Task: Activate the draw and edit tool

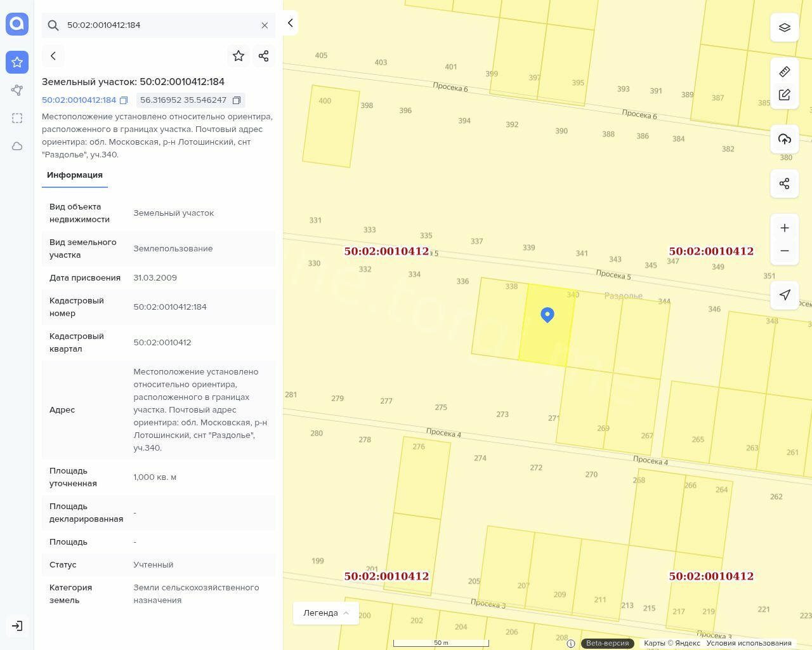Action: click(x=784, y=95)
